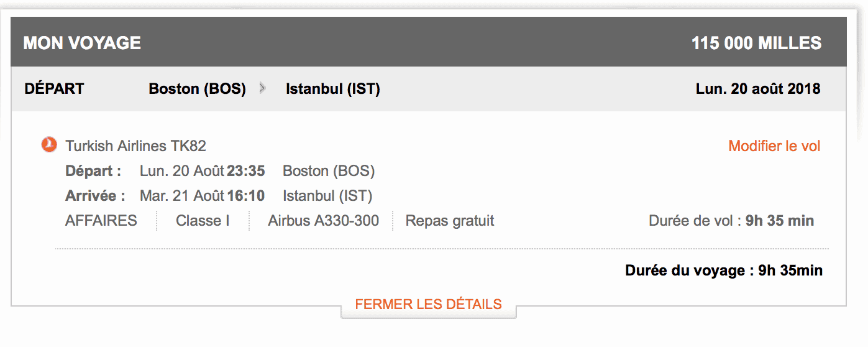Collapse details with FERMER LES DÉTAILS
Screen dimensions: 868x347
click(x=428, y=304)
